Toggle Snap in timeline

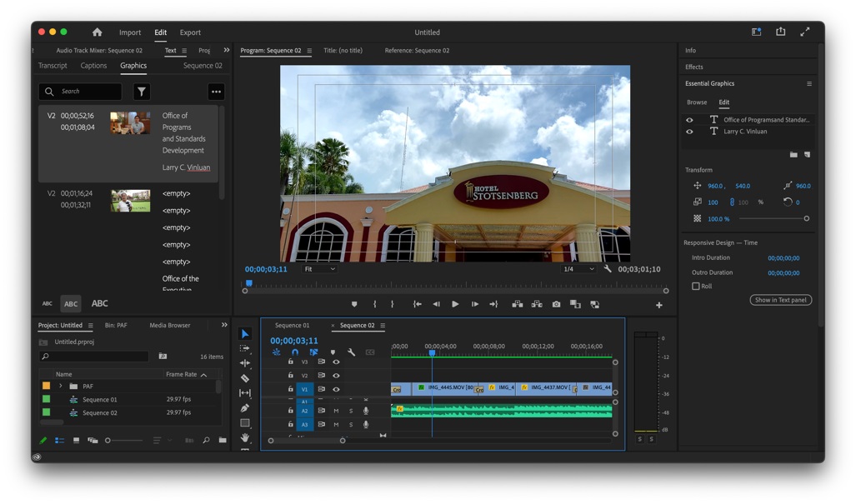tap(295, 352)
